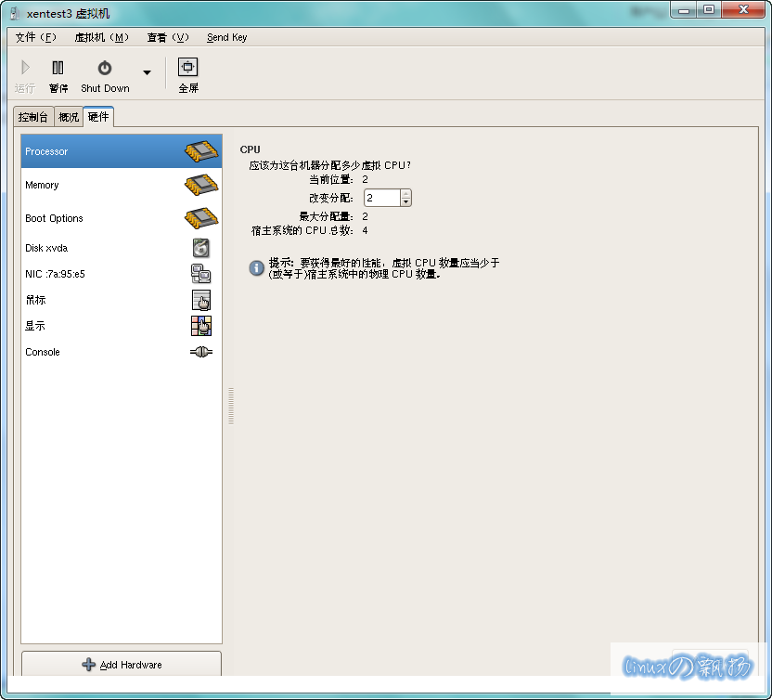Open Boot Options hardware entry
This screenshot has width=772, height=700.
121,218
